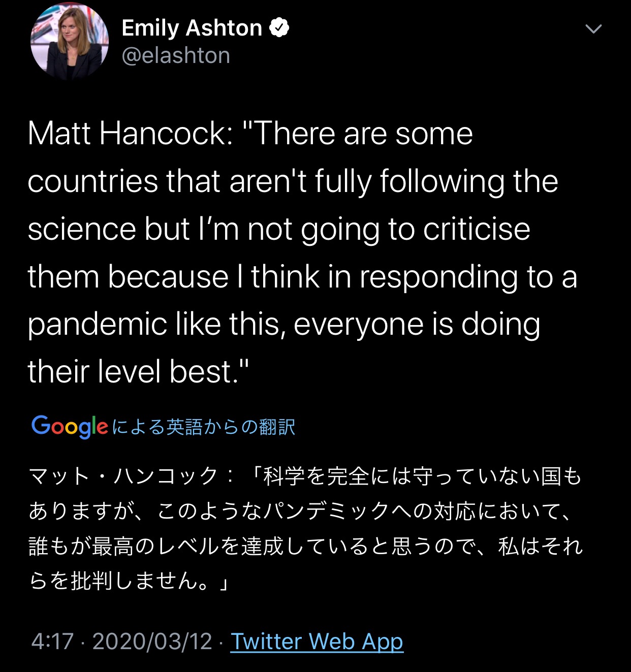
Task: Click the final translated line ending 批判しません
Action: pos(128,580)
